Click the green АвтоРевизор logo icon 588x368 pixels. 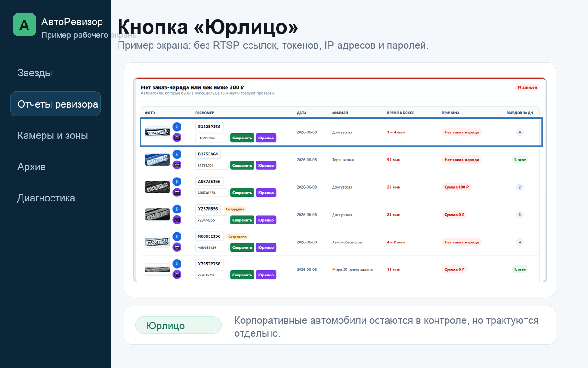24,24
